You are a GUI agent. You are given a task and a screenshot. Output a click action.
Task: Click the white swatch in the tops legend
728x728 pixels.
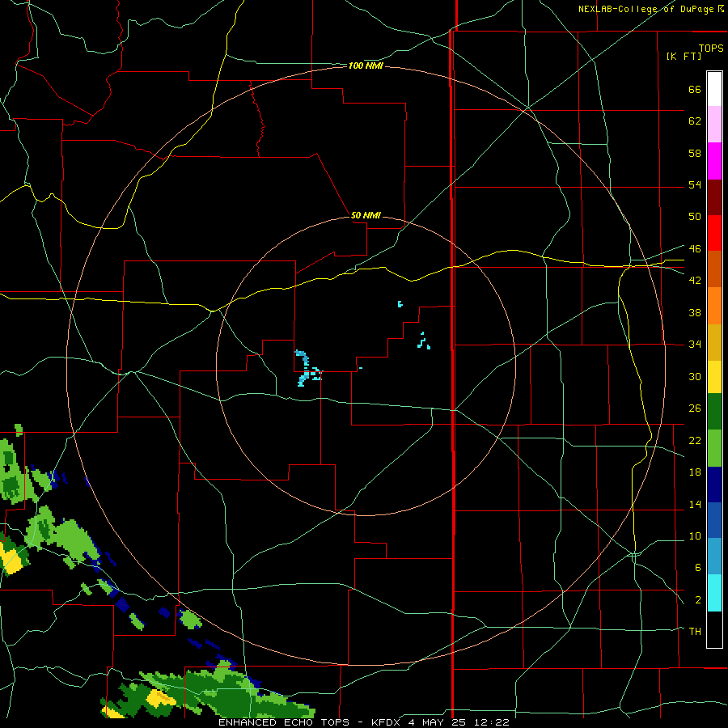click(x=714, y=89)
